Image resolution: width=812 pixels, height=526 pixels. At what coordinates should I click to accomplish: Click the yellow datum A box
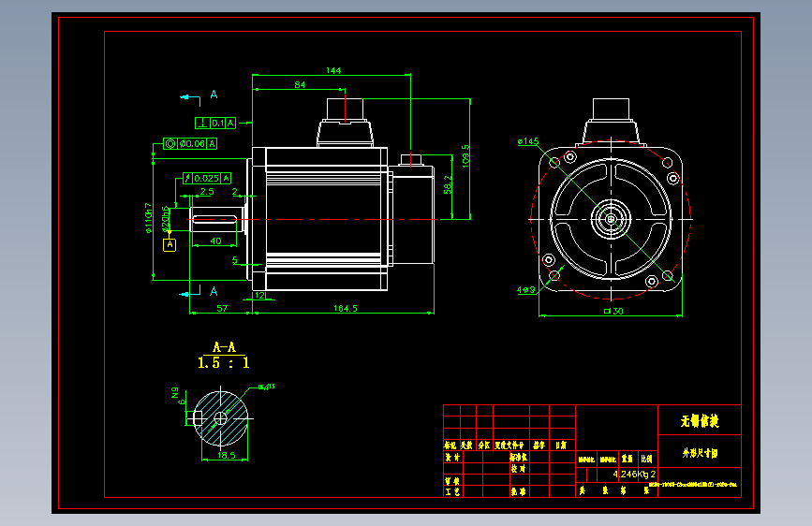click(170, 245)
